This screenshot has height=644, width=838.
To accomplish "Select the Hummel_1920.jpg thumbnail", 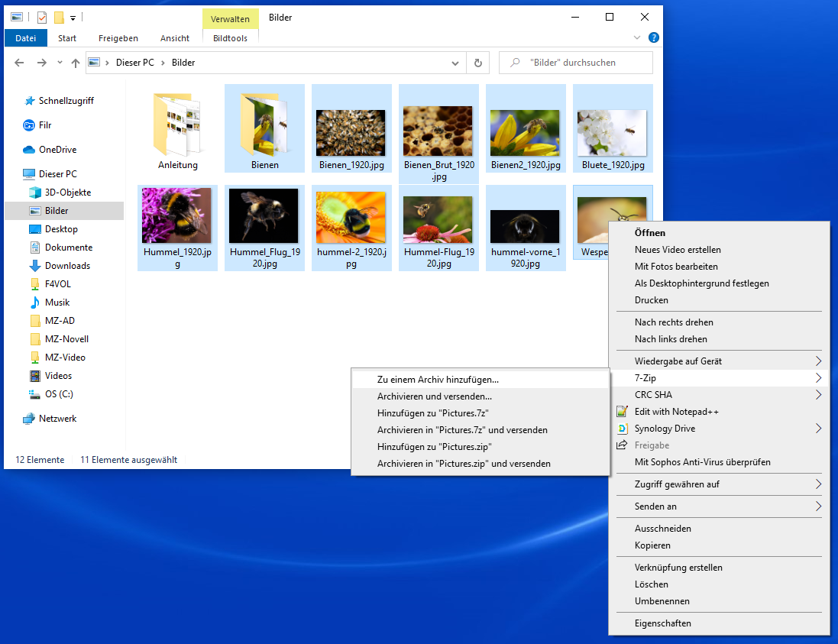I will 176,216.
